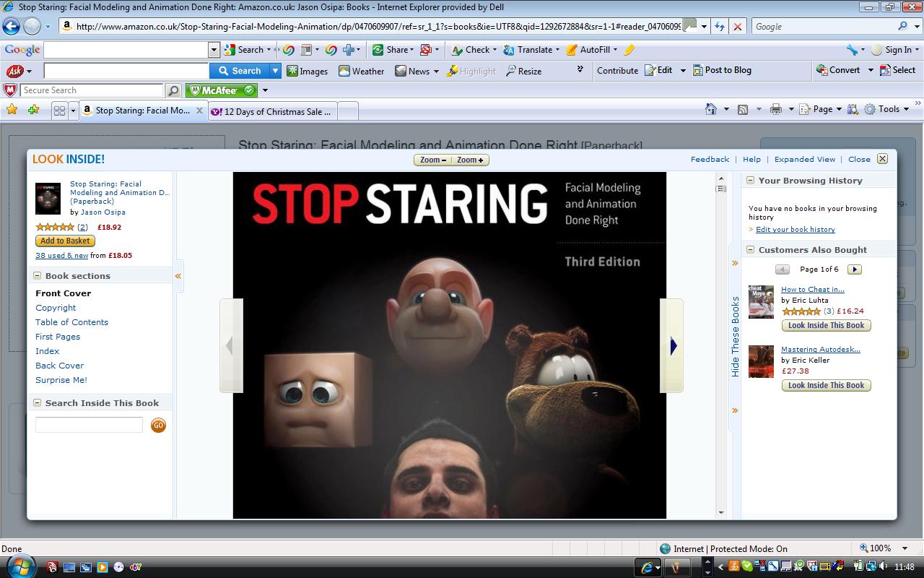
Task: Open the Ask Search button dropdown arrow
Action: (x=275, y=71)
